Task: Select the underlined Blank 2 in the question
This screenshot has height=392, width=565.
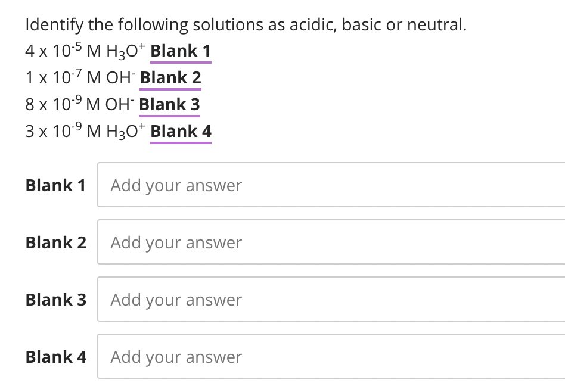Action: tap(170, 77)
